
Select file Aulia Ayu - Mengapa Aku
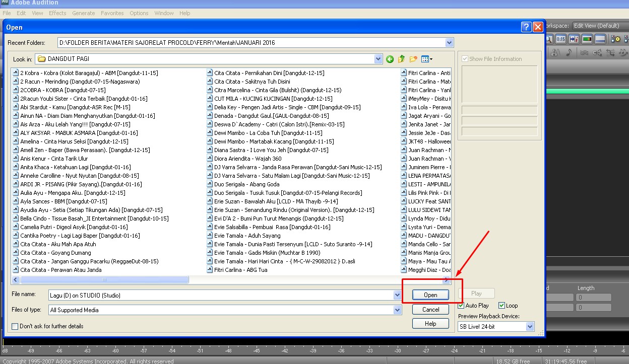tap(69, 193)
